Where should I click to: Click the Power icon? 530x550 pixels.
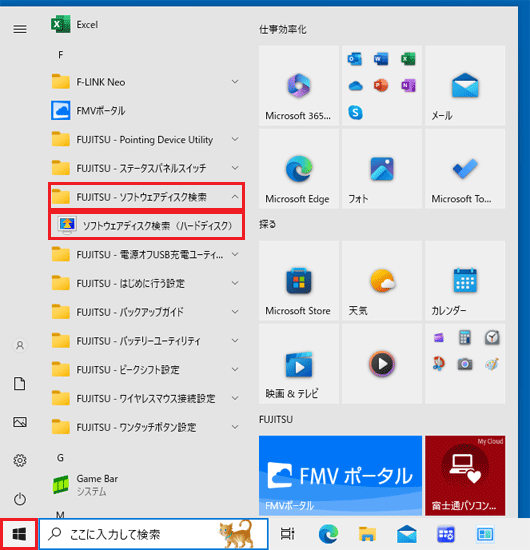[x=20, y=499]
